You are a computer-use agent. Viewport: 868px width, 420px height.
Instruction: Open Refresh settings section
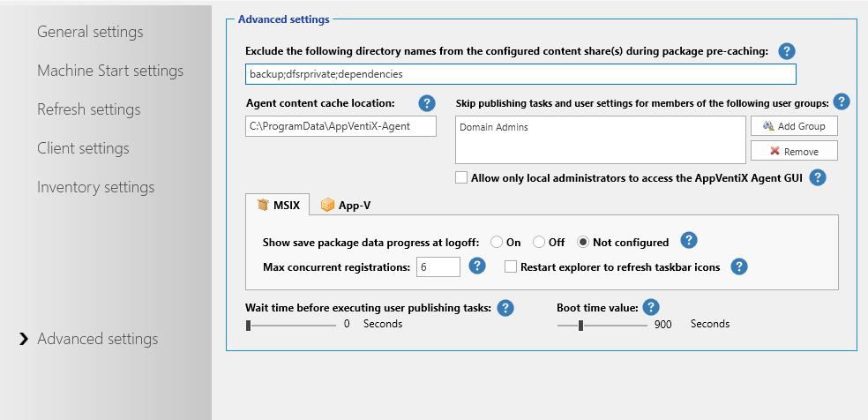(88, 109)
